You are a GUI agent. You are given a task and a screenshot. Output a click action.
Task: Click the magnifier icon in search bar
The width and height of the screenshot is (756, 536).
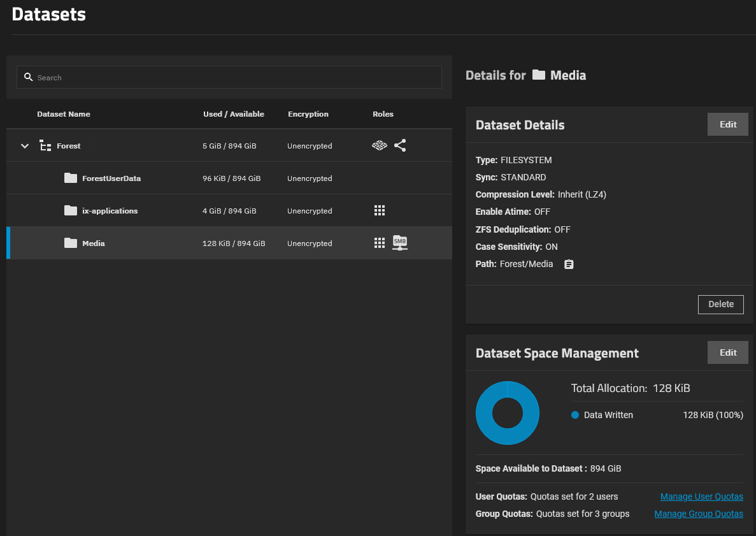28,77
